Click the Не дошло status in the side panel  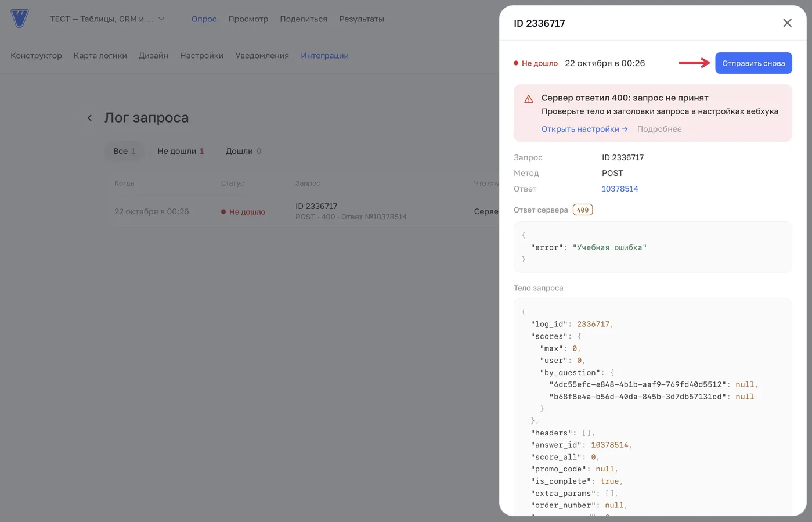point(536,63)
